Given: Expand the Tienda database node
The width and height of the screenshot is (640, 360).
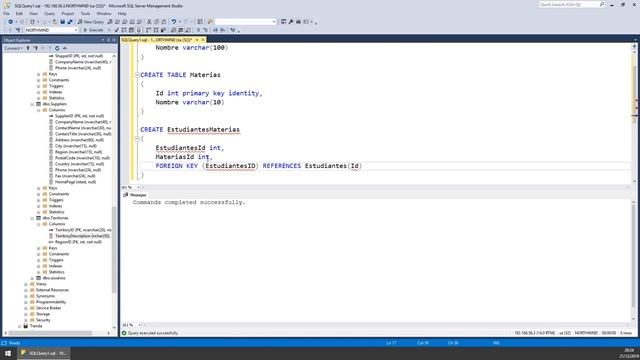Looking at the screenshot, I should [x=19, y=326].
